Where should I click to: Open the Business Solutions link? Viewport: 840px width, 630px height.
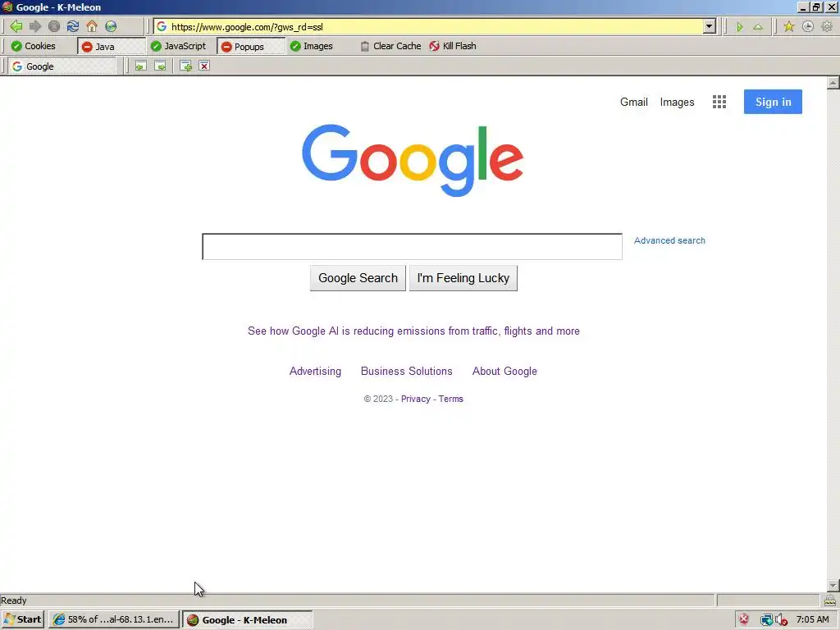pyautogui.click(x=407, y=372)
